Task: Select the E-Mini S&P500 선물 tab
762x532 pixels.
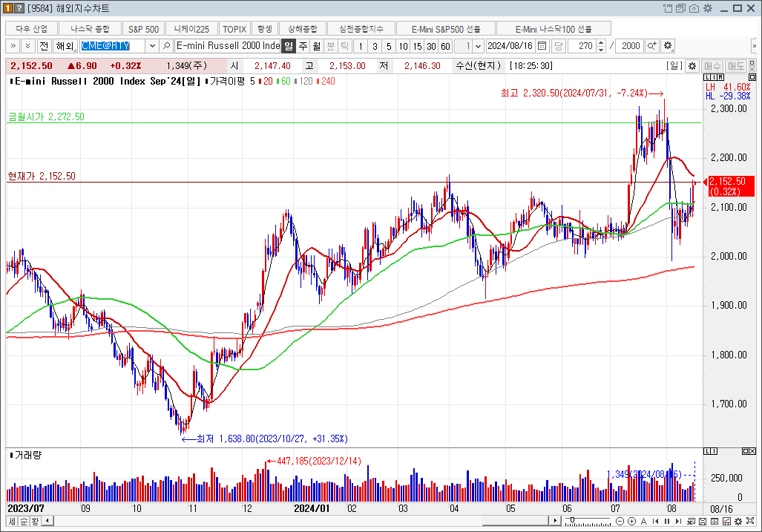Action: point(445,28)
